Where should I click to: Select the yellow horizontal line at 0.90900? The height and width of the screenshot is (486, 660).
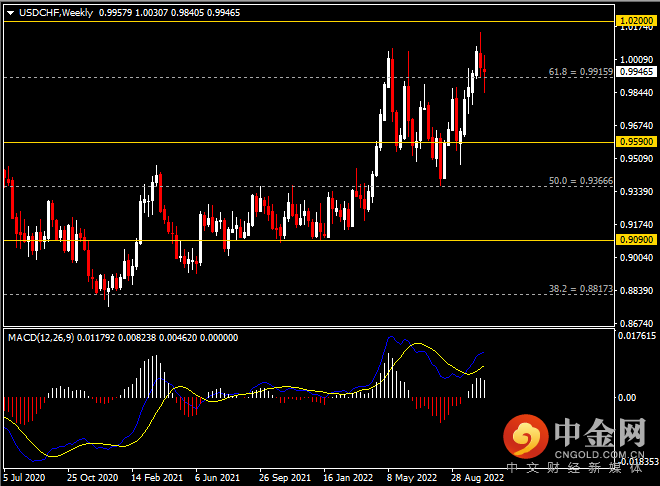(x=309, y=240)
